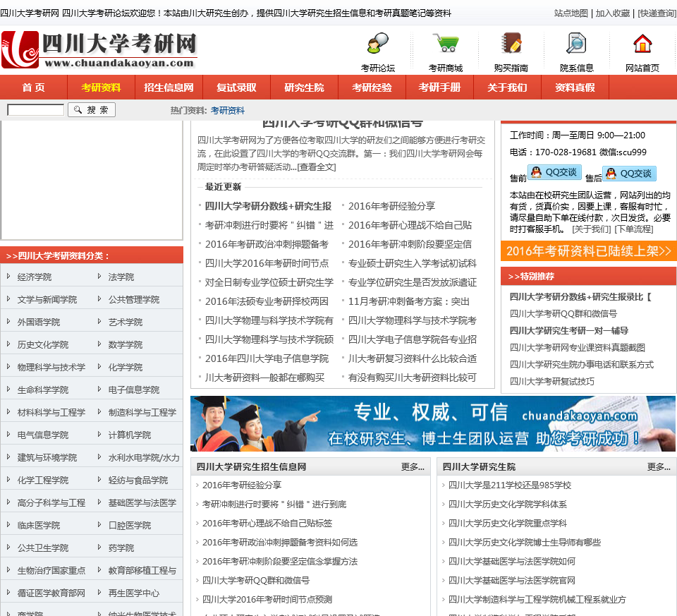This screenshot has width=677, height=616.
Task: Select 计算机学院 category
Action: (x=130, y=435)
